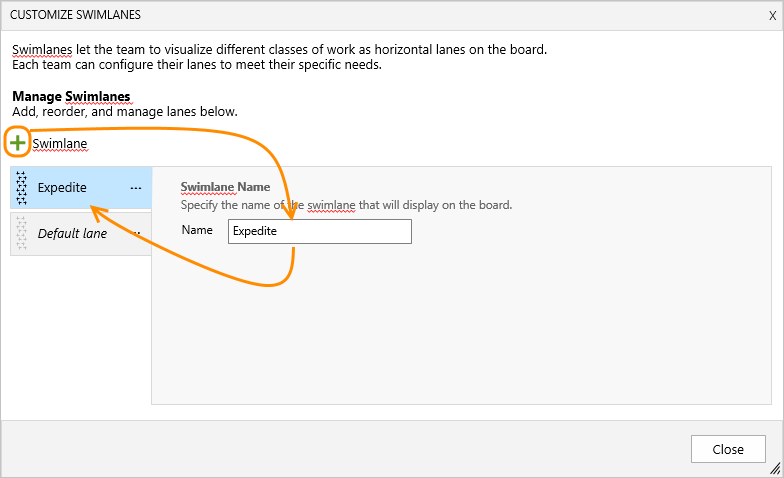The width and height of the screenshot is (784, 478).
Task: Select the Default lane entry
Action: pyautogui.click(x=81, y=234)
